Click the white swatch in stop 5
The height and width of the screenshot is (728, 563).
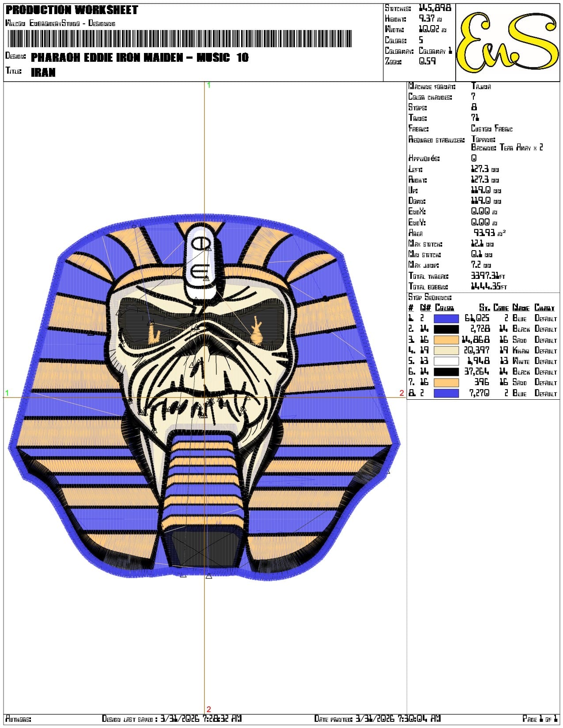[x=446, y=361]
